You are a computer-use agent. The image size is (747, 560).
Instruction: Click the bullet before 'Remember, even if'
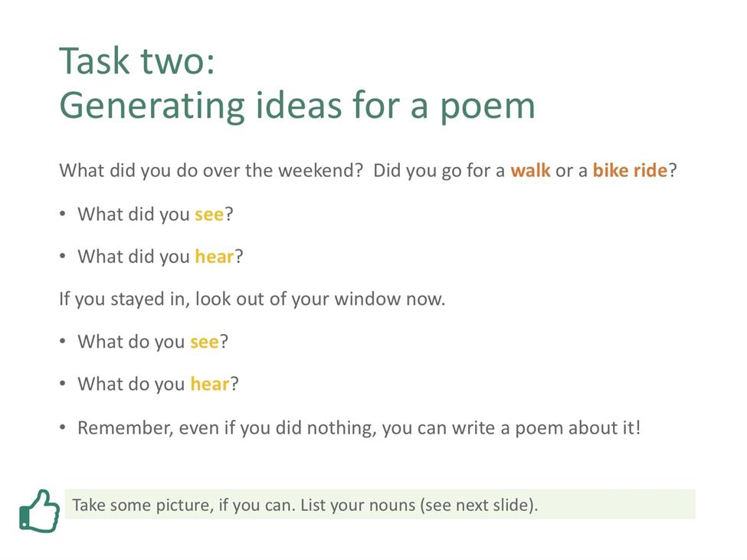(62, 427)
